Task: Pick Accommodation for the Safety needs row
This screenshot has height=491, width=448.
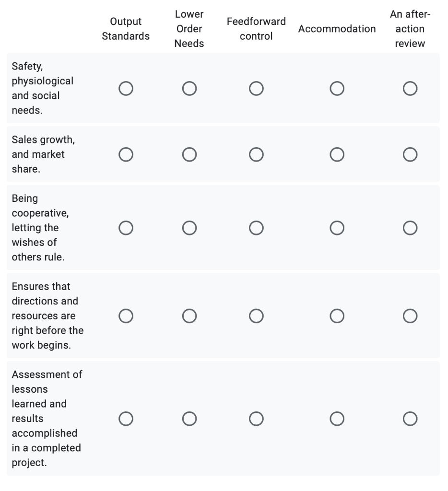Action: (x=337, y=88)
